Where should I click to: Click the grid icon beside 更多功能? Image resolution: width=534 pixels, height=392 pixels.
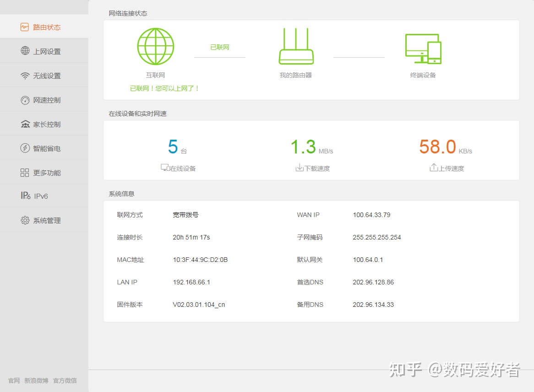pyautogui.click(x=25, y=173)
